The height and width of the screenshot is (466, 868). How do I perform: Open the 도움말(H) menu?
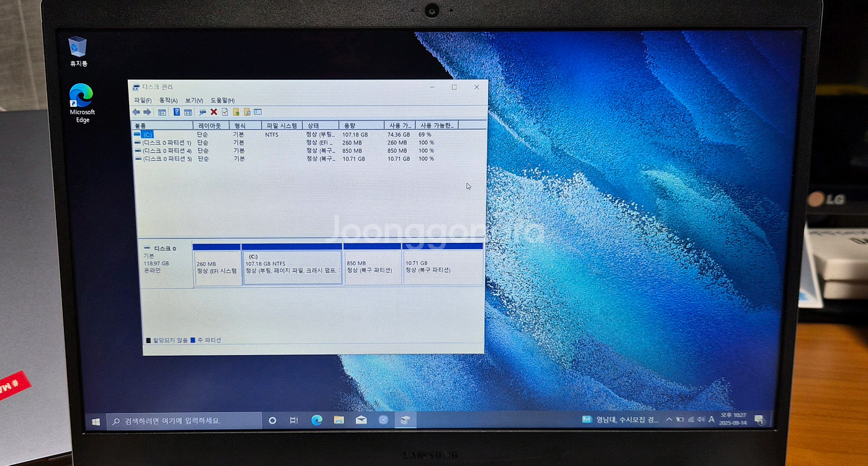click(222, 101)
